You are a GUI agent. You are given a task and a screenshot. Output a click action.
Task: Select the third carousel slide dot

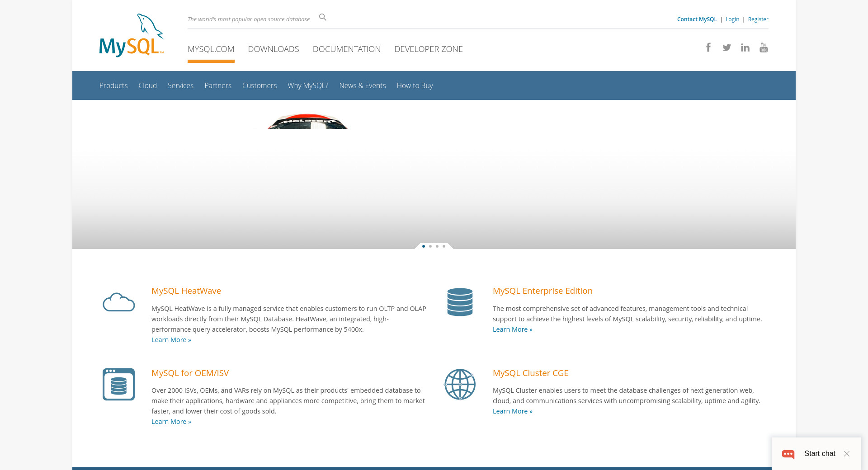pyautogui.click(x=437, y=246)
